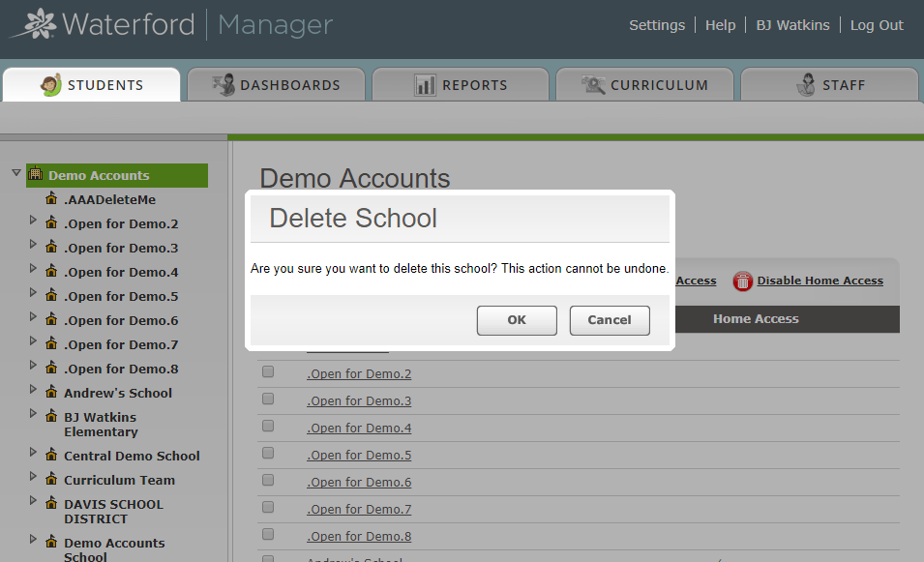The width and height of the screenshot is (924, 562).
Task: Click the school icon beside .Open for Demo.4
Action: coord(52,271)
